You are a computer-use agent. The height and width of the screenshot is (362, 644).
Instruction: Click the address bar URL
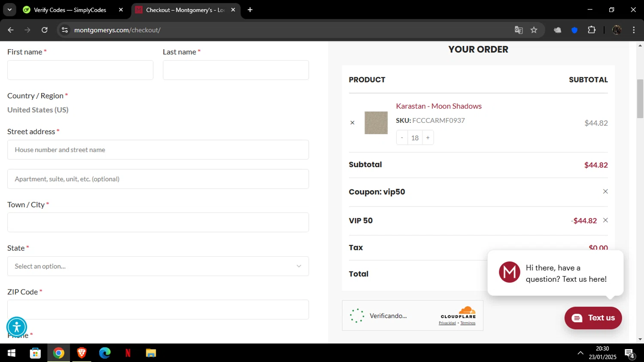pos(117,30)
